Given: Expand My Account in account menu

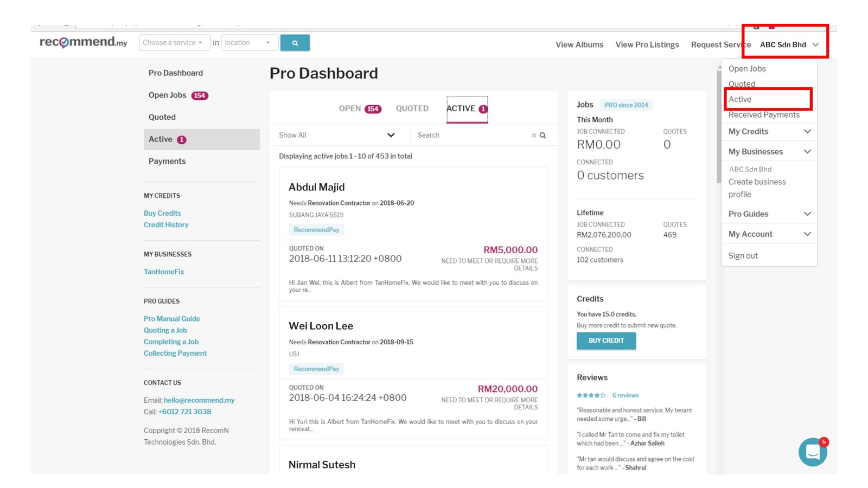Looking at the screenshot, I should coord(769,234).
